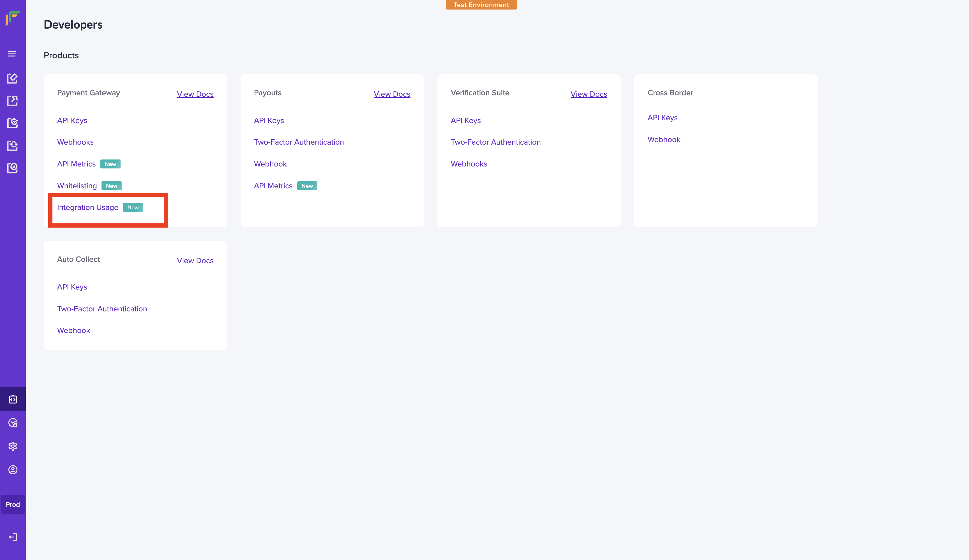Click the Test Environment banner
Viewport: 969px width, 560px height.
pos(481,4)
